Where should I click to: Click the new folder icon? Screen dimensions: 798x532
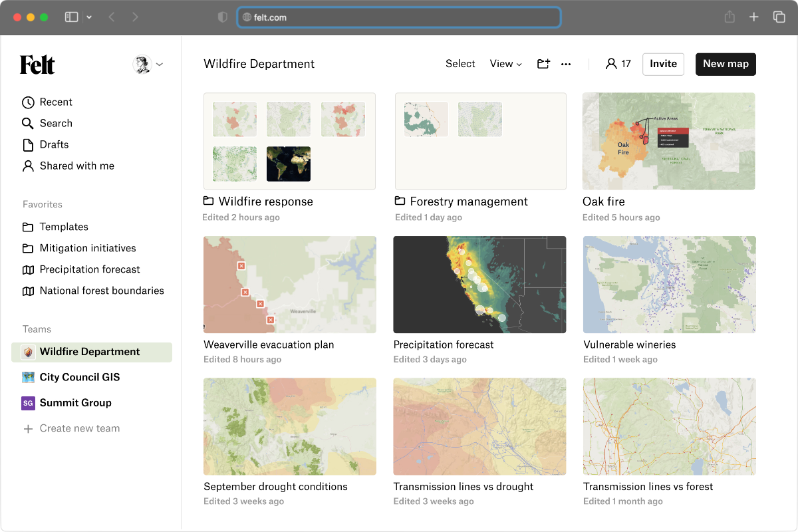pyautogui.click(x=543, y=64)
